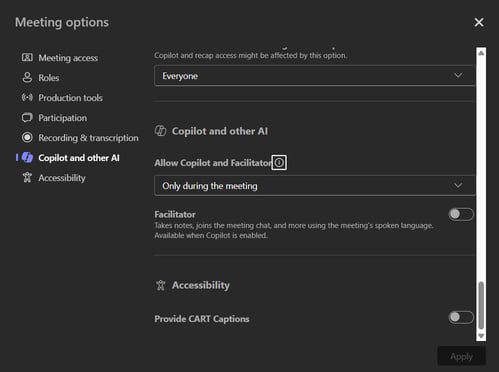Viewport: 499px width, 372px height.
Task: Jump to Accessibility in the sidebar
Action: click(54, 178)
